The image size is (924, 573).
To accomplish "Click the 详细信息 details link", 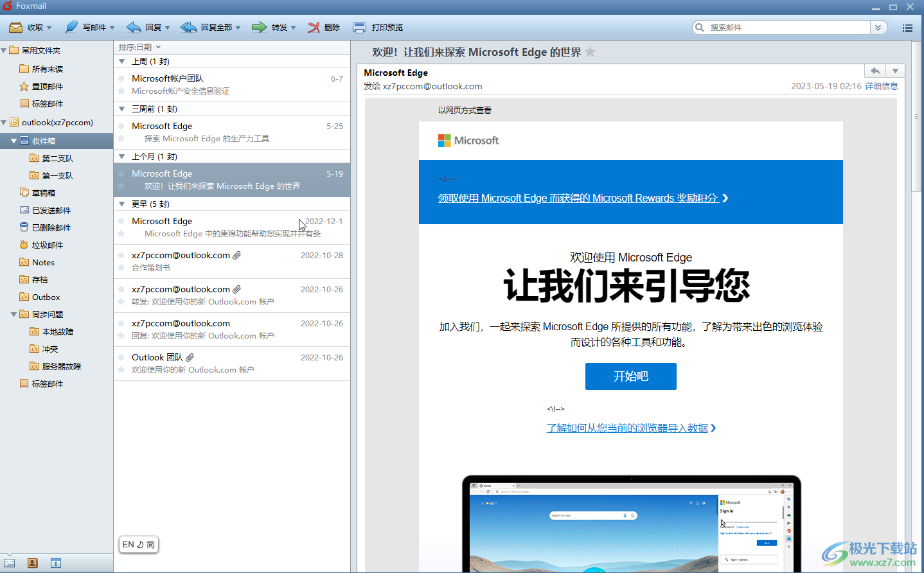I will (x=882, y=86).
